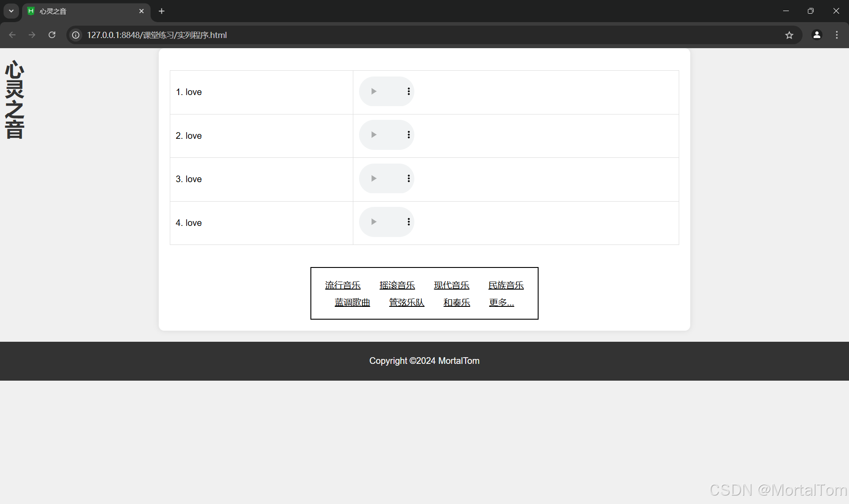
Task: Open the 流行音乐 link
Action: 343,285
